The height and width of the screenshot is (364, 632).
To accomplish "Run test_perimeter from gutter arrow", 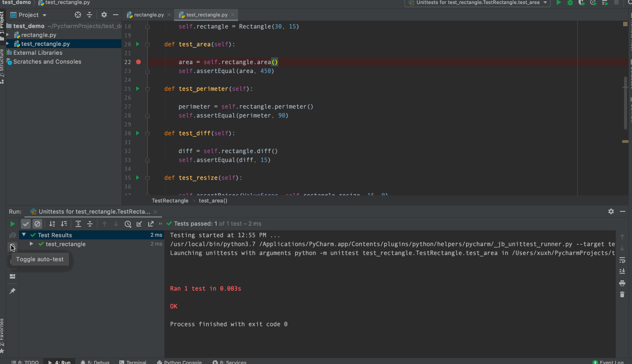I will [138, 89].
